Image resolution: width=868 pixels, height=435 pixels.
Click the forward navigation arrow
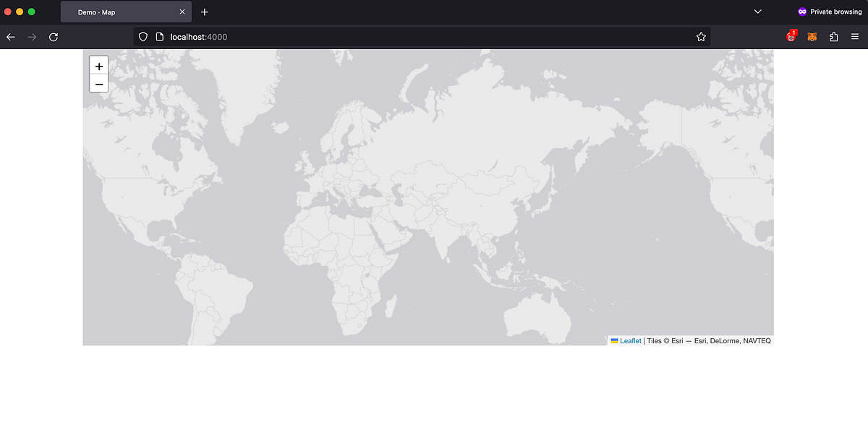(x=32, y=36)
